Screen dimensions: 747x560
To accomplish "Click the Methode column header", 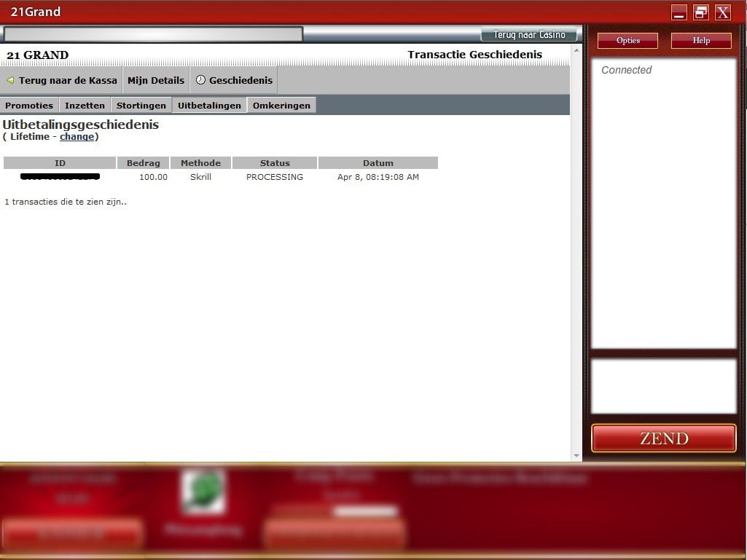I will [200, 163].
